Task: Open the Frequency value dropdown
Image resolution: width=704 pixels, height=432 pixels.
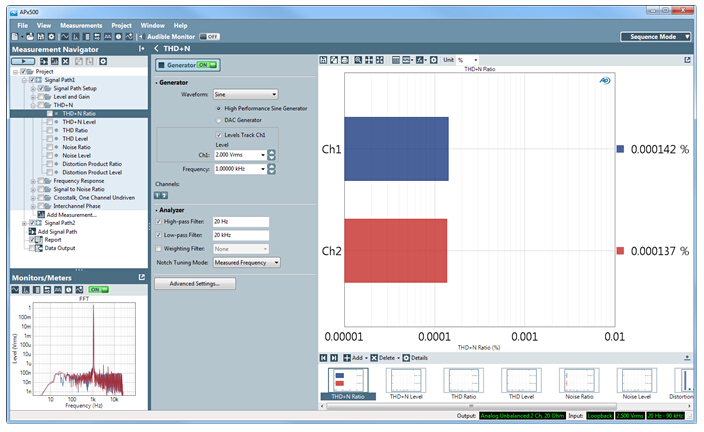Action: (263, 169)
